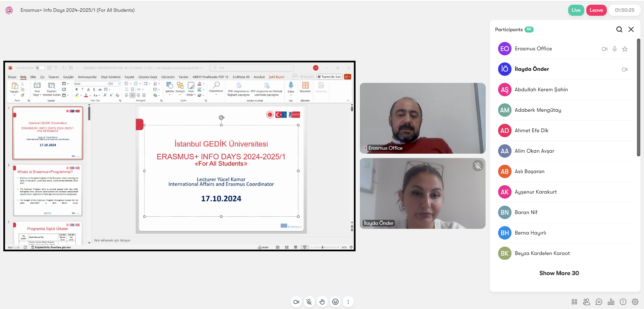Viewport: 644px width, 309px height.
Task: Open the webinar settings gear icon
Action: click(x=635, y=302)
